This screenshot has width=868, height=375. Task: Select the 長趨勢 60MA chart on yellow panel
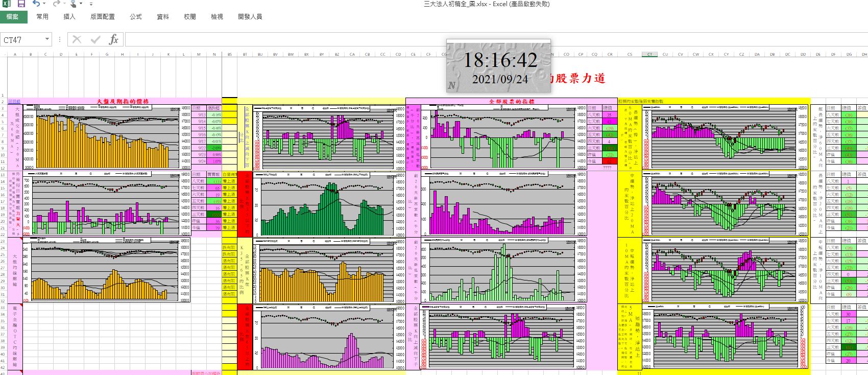point(726,137)
